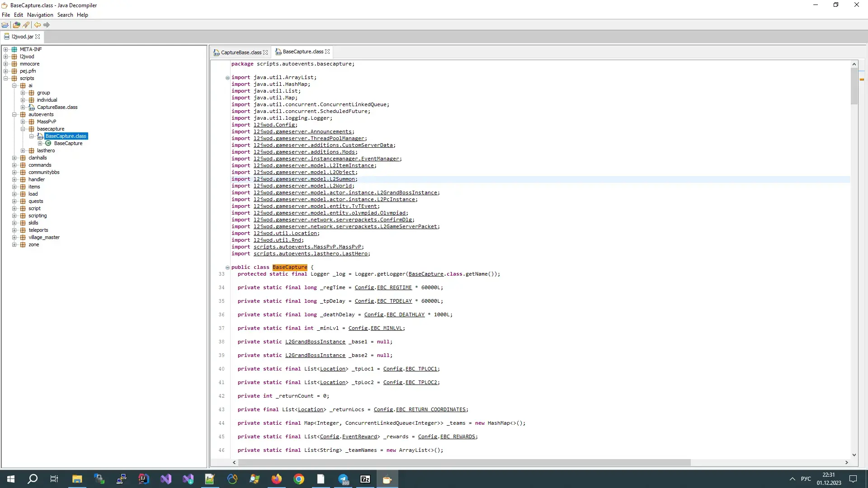The width and height of the screenshot is (868, 488).
Task: Expand the l2jwod package node
Action: click(x=6, y=56)
